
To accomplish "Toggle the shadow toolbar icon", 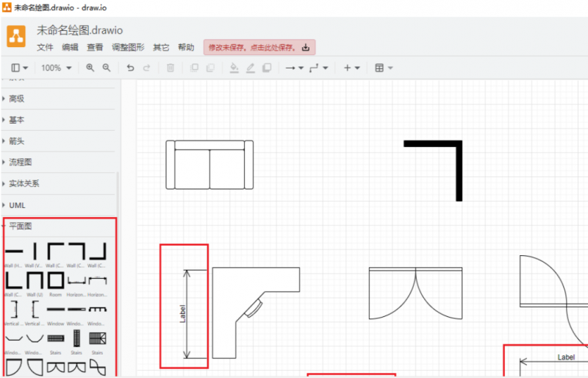I will coord(267,68).
